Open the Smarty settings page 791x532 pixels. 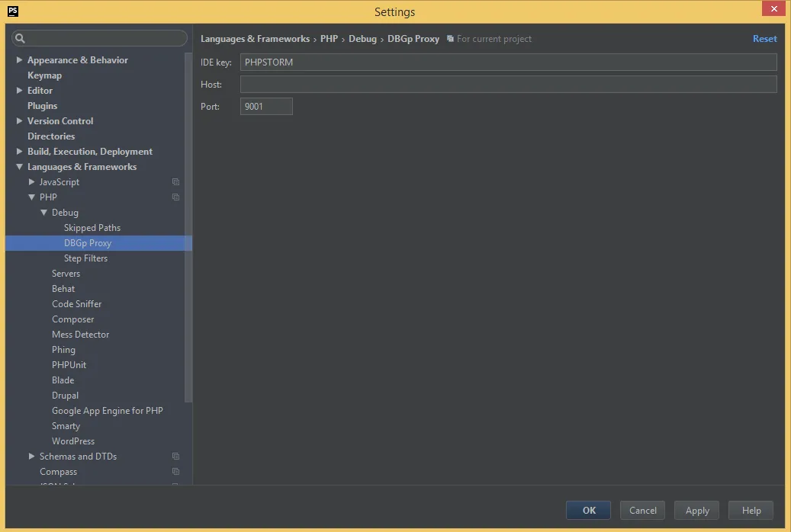(x=66, y=426)
